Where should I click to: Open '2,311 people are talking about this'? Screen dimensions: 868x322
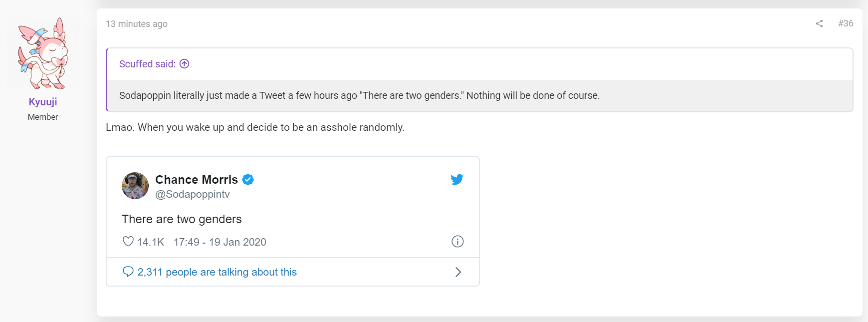[217, 272]
